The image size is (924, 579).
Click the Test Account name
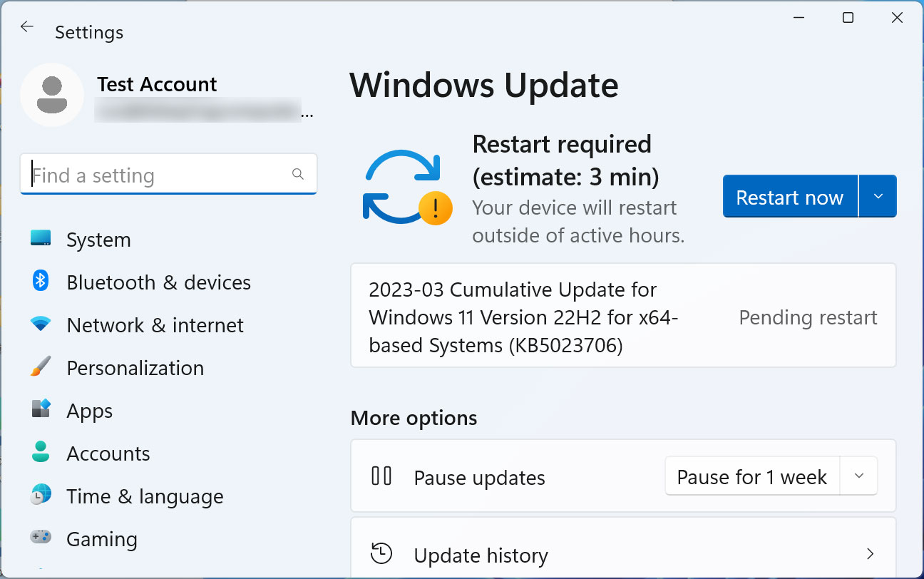157,84
